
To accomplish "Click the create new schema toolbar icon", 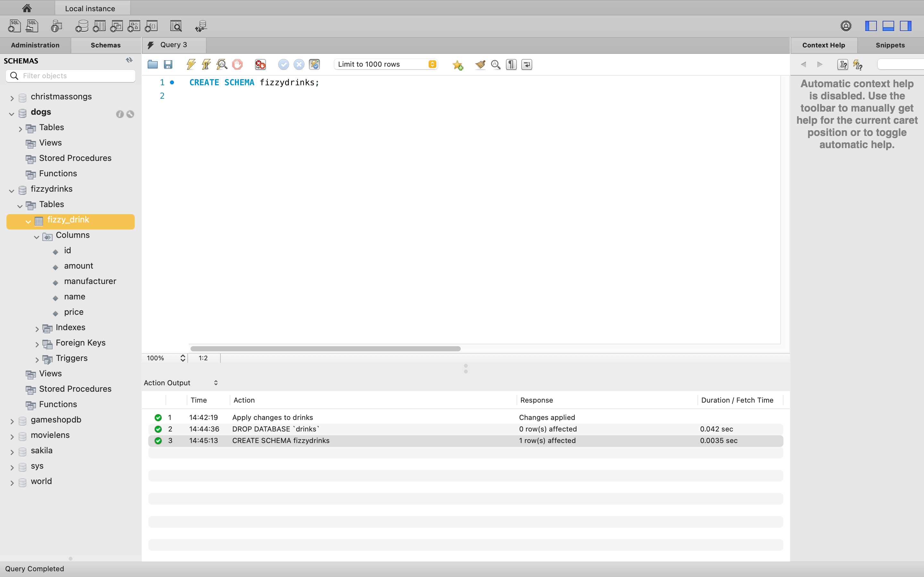I will tap(81, 26).
